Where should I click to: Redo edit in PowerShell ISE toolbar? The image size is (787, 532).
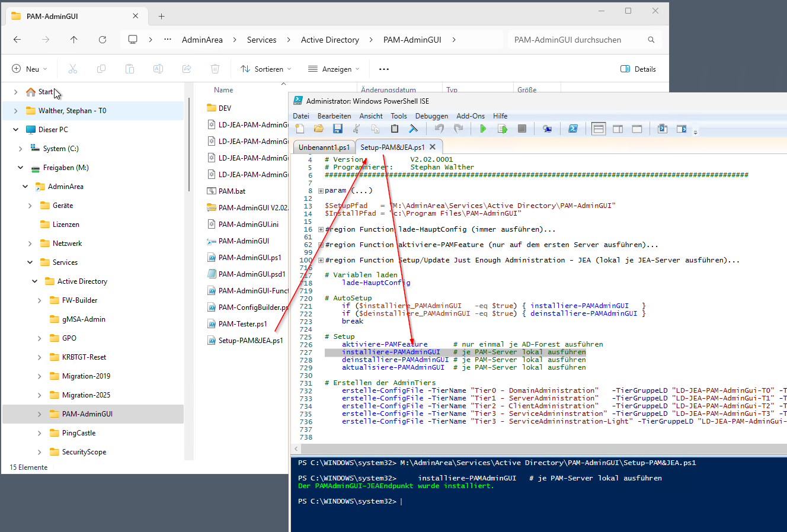(458, 129)
